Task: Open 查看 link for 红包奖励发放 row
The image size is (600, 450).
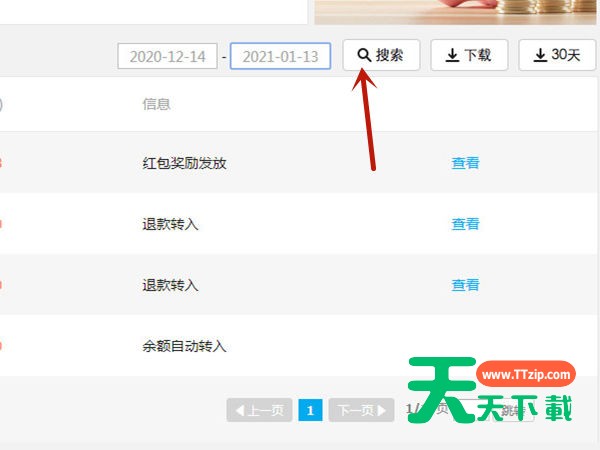Action: [x=465, y=163]
